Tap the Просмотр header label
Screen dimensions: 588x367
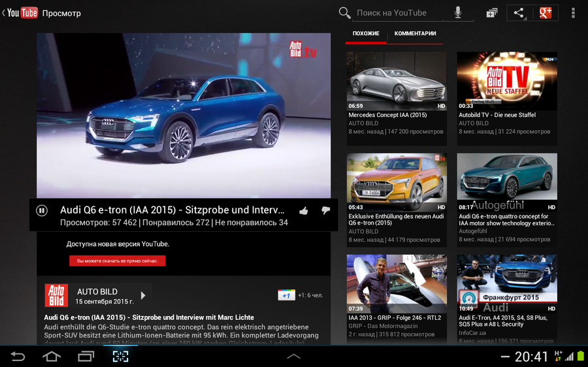click(x=61, y=14)
